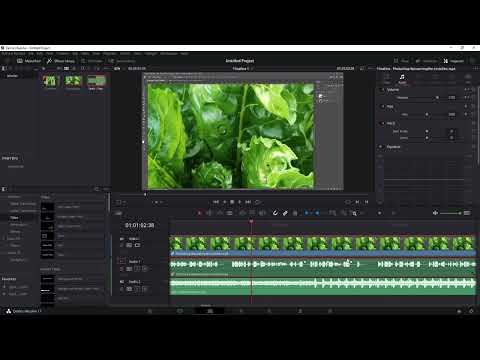Screen dimensions: 480x360
Task: Jump to the first frame in viewer
Action: tap(216, 202)
